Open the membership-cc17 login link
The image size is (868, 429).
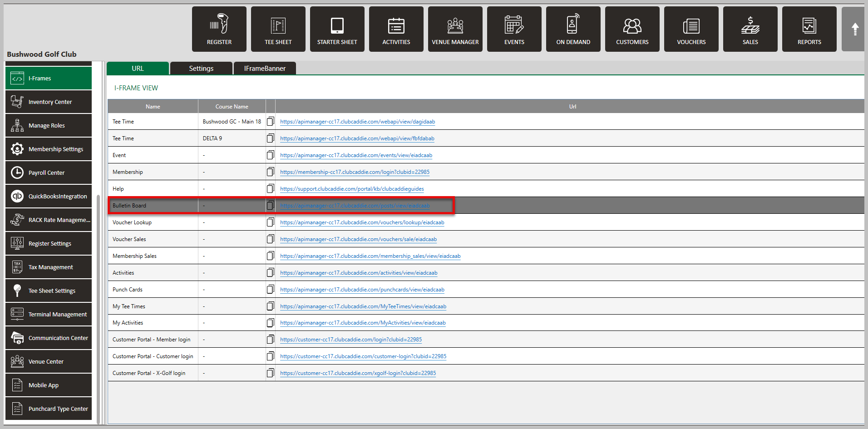coord(355,172)
